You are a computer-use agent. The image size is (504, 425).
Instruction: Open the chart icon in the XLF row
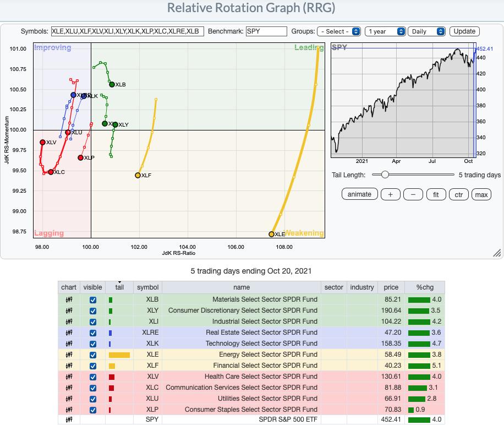[x=69, y=366]
